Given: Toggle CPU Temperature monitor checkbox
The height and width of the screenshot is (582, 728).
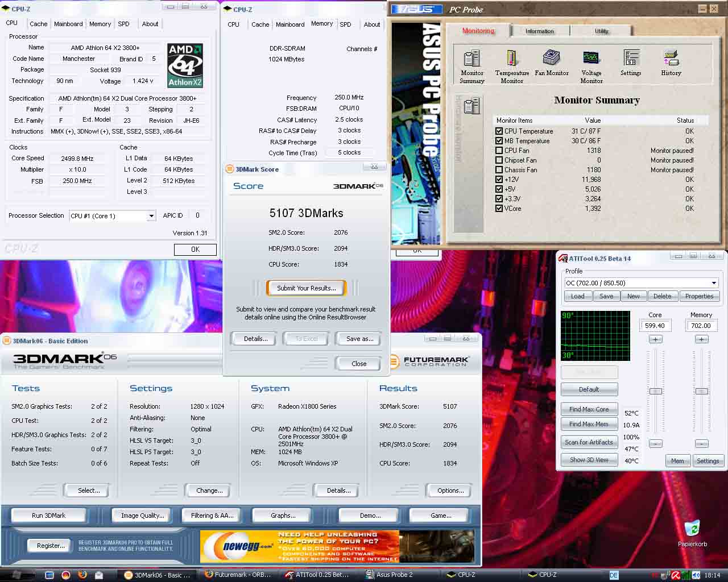Looking at the screenshot, I should [x=499, y=131].
